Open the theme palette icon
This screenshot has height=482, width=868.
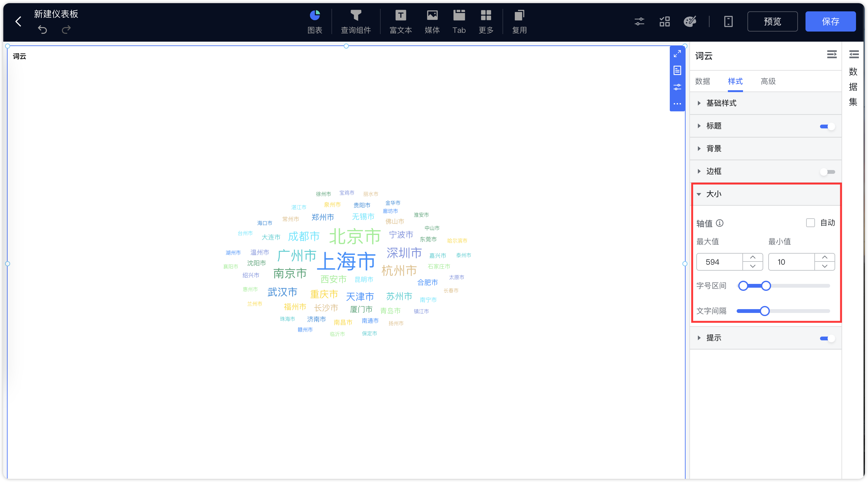tap(690, 21)
